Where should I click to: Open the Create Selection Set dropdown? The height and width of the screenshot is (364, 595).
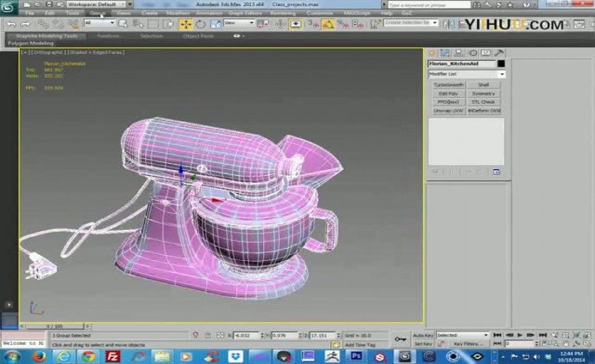411,23
